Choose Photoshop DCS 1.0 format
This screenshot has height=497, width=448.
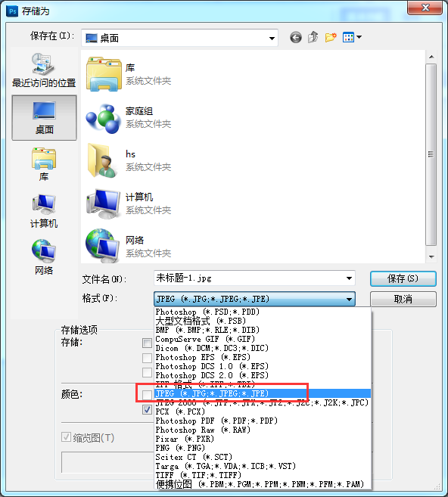[263, 366]
